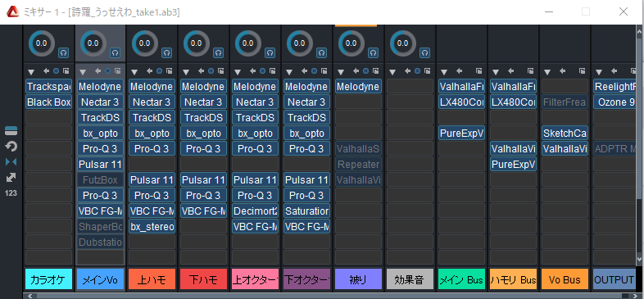Click the left arrow icon on メインVo channel
644x299 pixels.
(98, 71)
